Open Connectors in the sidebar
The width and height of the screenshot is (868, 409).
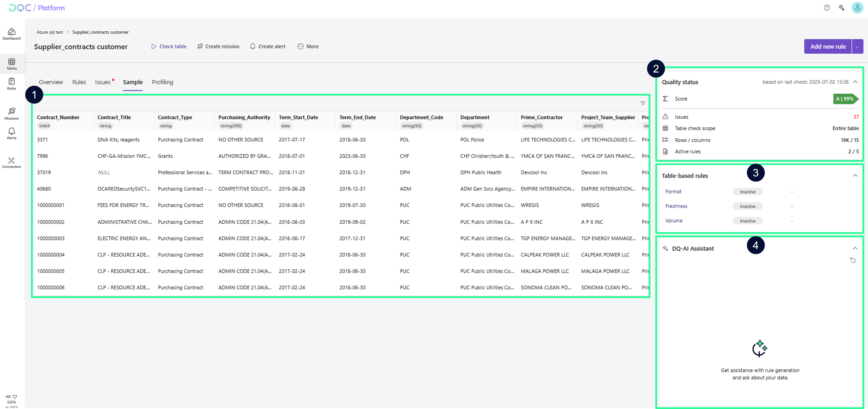pyautogui.click(x=11, y=163)
